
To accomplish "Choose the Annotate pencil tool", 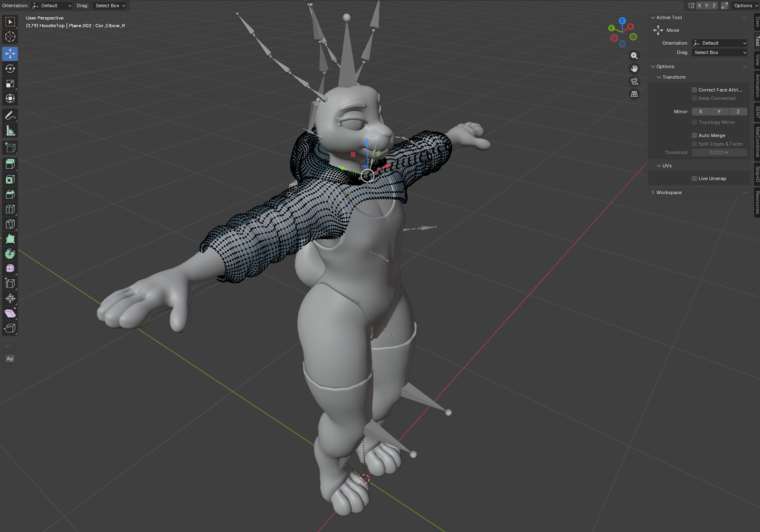I will click(10, 115).
